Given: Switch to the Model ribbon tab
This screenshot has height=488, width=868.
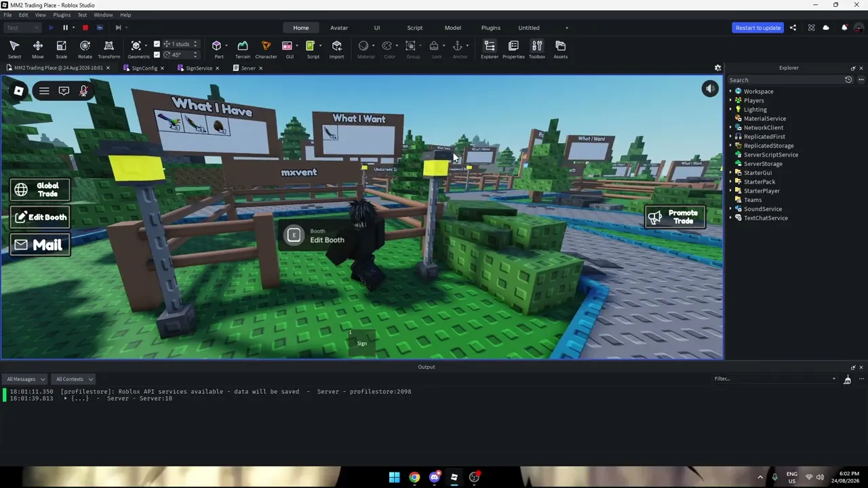Looking at the screenshot, I should (x=452, y=28).
